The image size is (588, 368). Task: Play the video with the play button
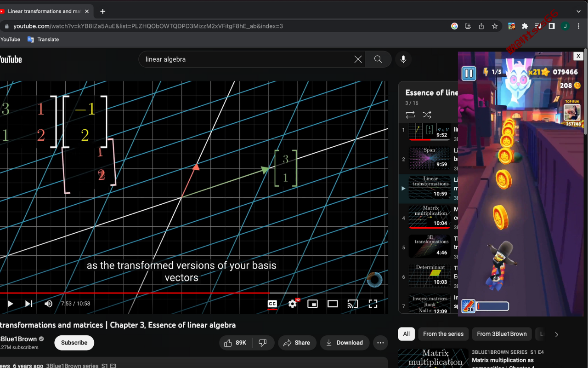tap(10, 304)
